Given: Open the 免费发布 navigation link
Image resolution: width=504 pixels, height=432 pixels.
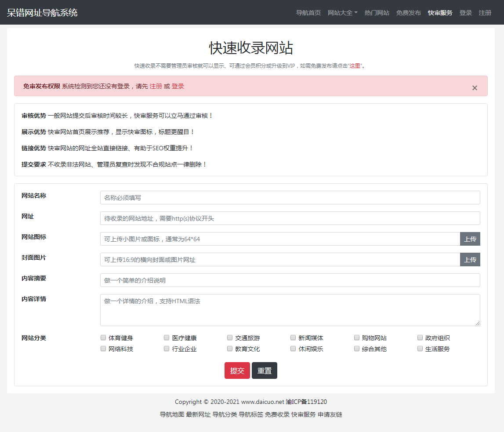Looking at the screenshot, I should (408, 13).
